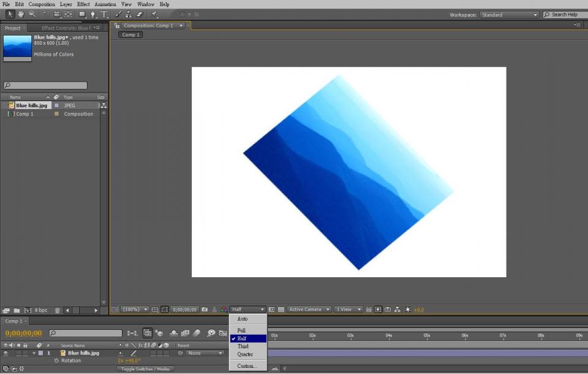Open the Animation menu
The height and width of the screenshot is (374, 588).
tap(105, 4)
